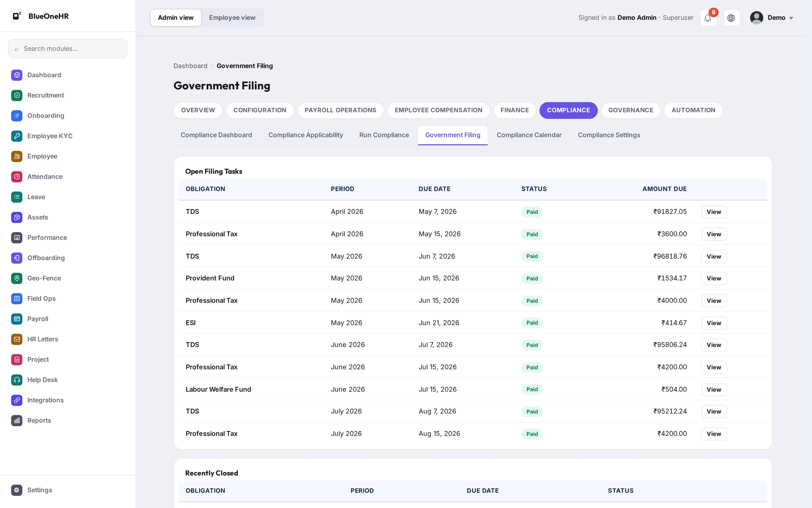View the Labour Welfare Fund filing
This screenshot has width=812, height=508.
click(714, 390)
